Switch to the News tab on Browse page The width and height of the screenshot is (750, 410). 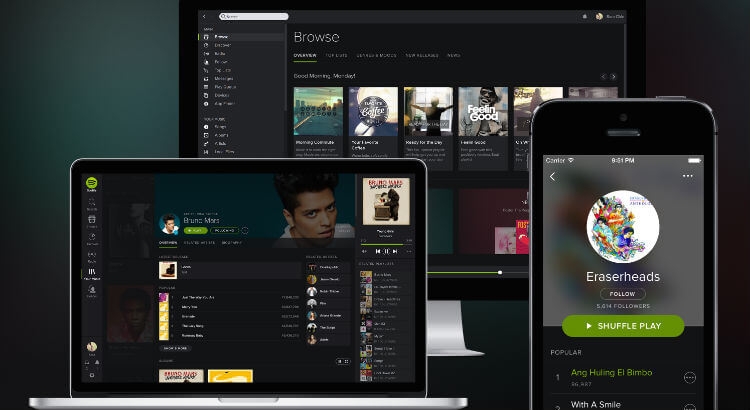point(453,55)
